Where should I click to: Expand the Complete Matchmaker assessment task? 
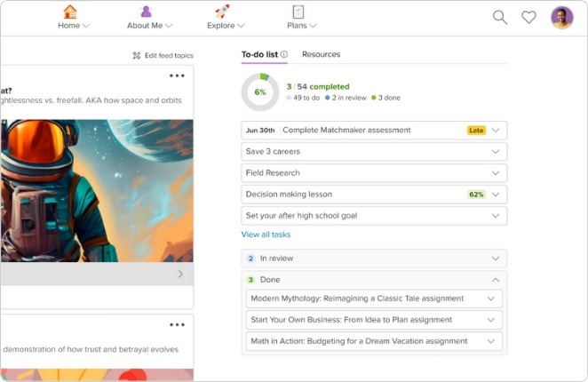point(496,131)
